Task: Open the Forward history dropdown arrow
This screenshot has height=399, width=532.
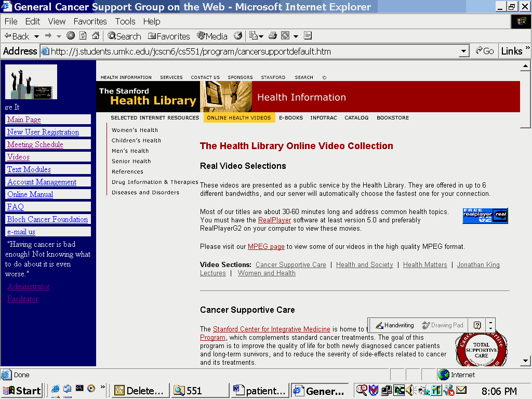Action: (59, 36)
